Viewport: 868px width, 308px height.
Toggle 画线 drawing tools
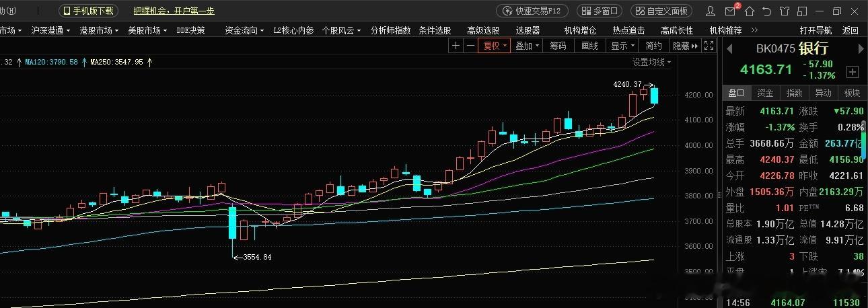coord(589,46)
